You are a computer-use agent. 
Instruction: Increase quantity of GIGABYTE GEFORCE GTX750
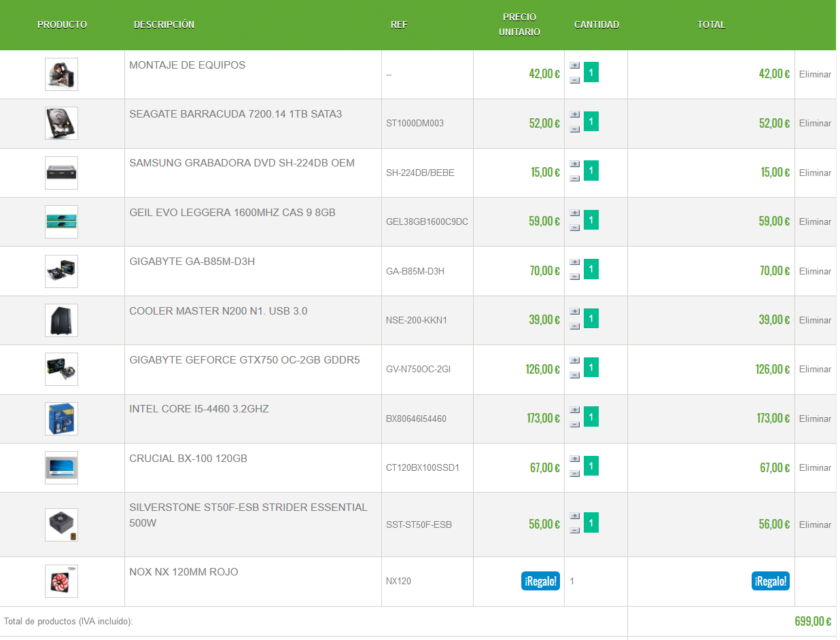(574, 361)
